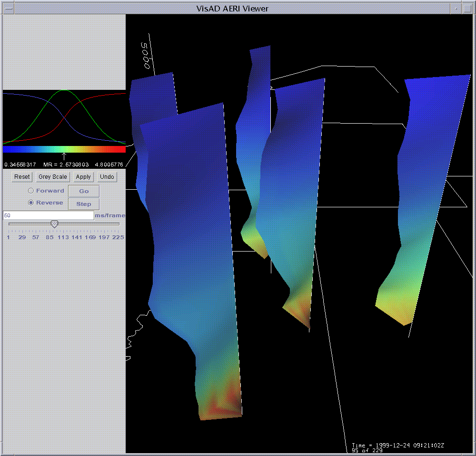The image size is (476, 456).
Task: Click the ms/frame input field
Action: [48, 215]
